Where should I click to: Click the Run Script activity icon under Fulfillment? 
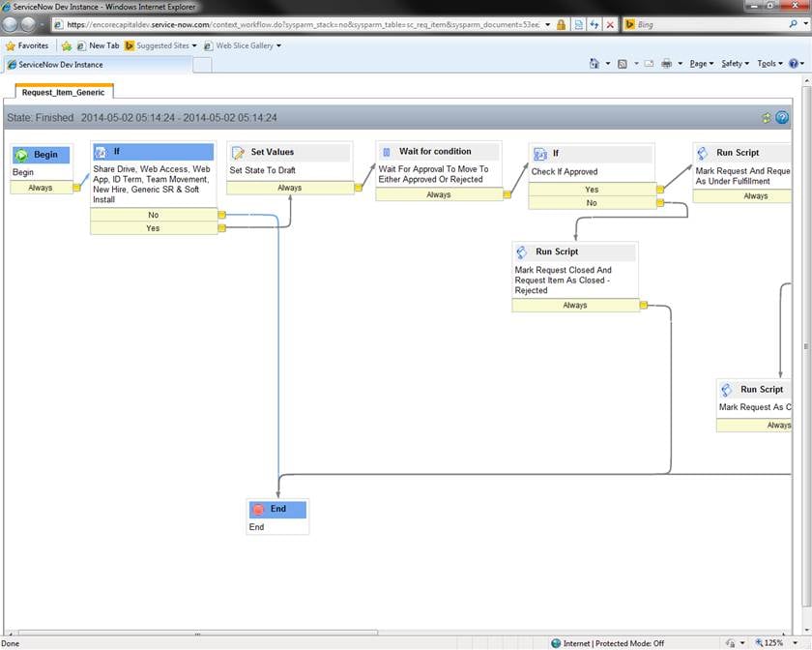coord(702,152)
